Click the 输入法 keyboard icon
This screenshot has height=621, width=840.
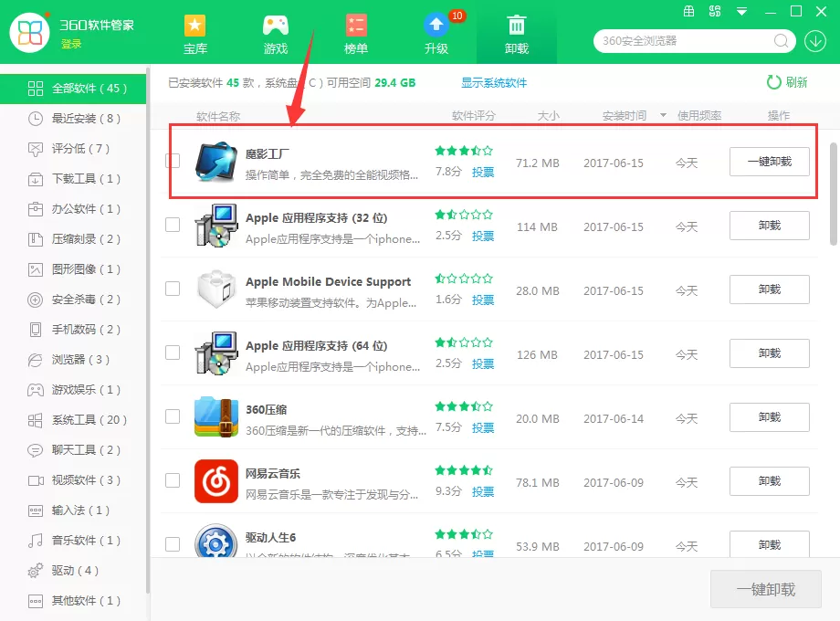point(36,510)
